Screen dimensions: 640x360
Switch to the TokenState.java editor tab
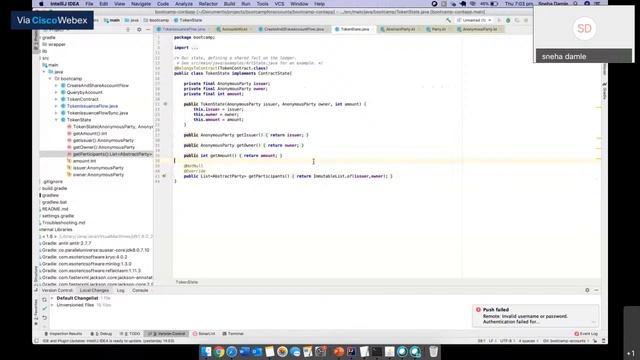click(354, 29)
